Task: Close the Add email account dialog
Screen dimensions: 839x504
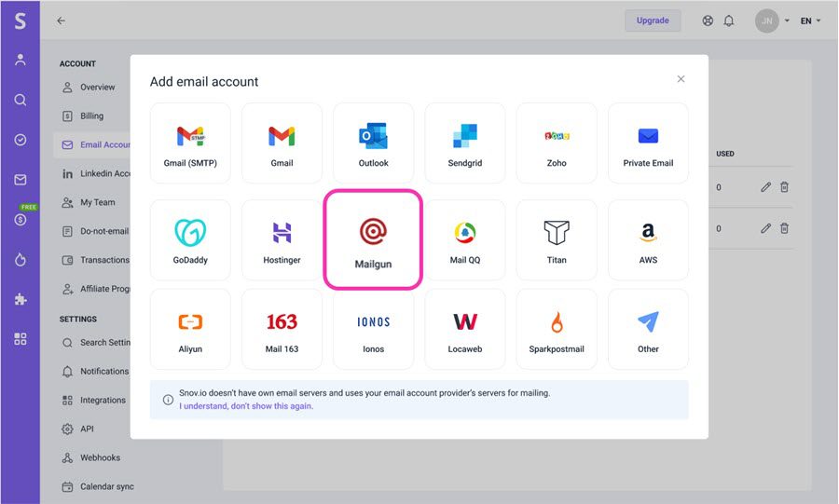Action: 681,79
